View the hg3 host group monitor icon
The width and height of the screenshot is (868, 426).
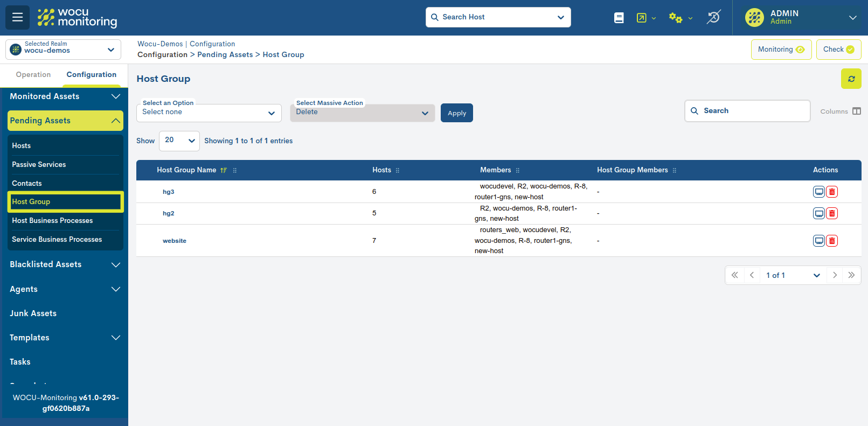pos(819,192)
